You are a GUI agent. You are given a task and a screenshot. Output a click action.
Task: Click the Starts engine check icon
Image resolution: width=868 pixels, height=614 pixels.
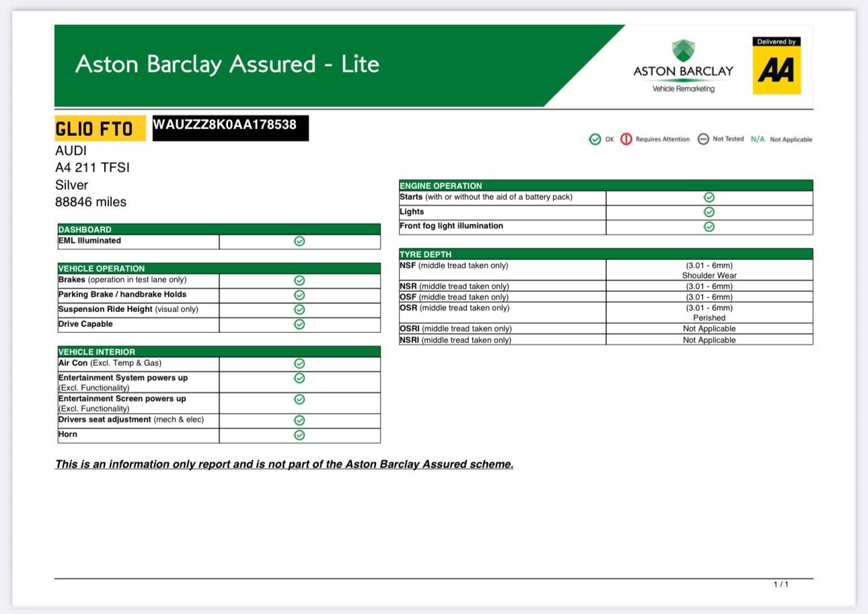(709, 197)
